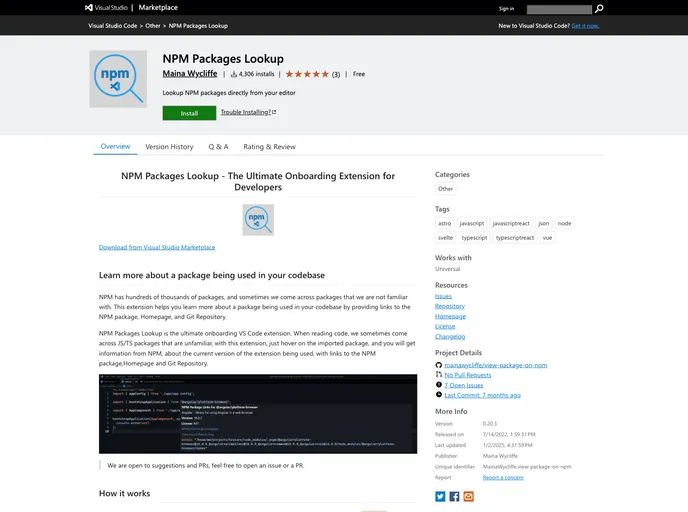688x512 pixels.
Task: Select the svelte tag
Action: click(x=445, y=237)
